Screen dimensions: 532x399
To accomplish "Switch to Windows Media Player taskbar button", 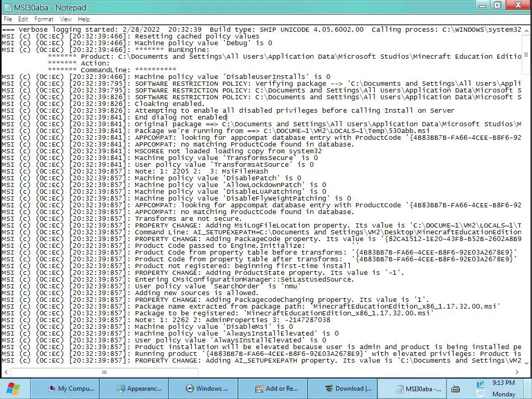I will [203, 389].
